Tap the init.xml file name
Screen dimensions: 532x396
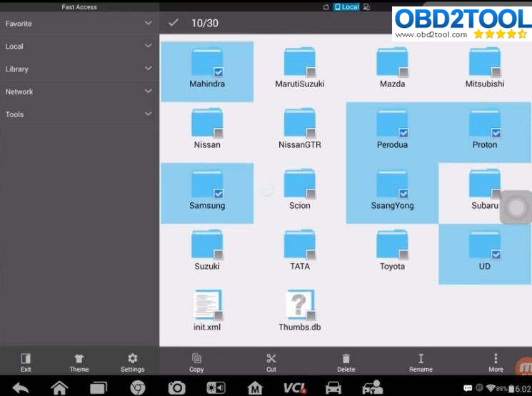(x=207, y=327)
